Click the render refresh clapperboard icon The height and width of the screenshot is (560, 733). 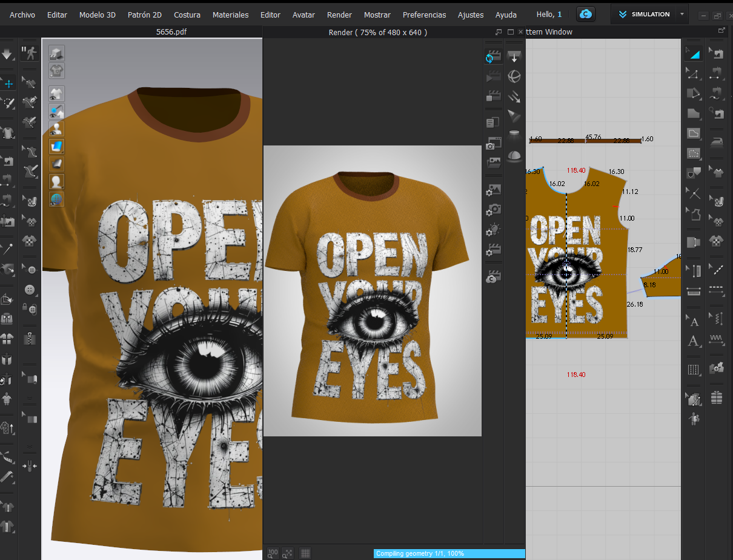pyautogui.click(x=493, y=58)
